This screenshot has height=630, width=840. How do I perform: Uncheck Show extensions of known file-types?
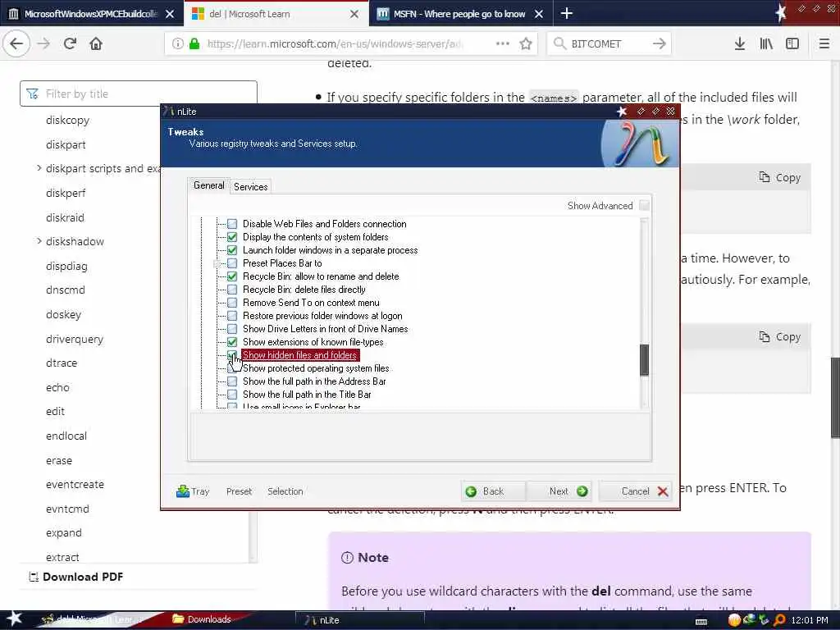[232, 342]
